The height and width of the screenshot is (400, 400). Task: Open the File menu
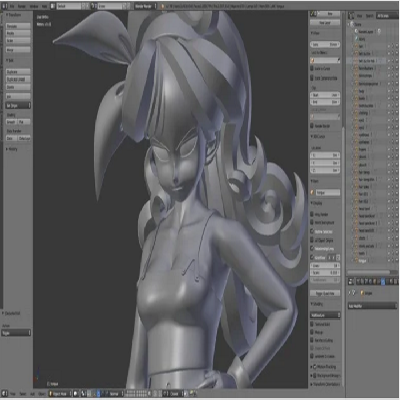tap(12, 6)
